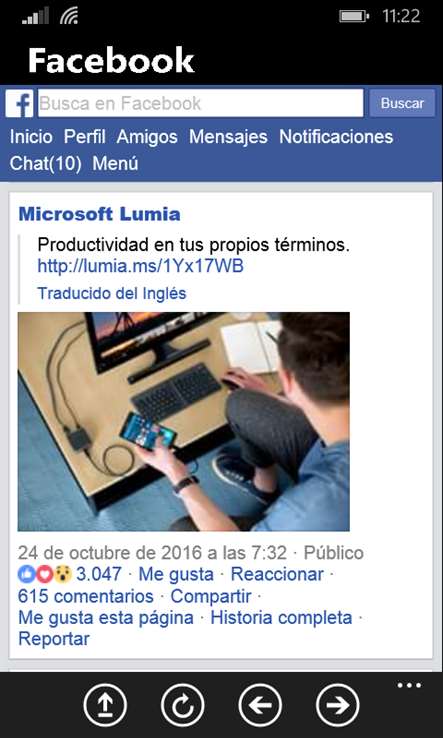Screen dimensions: 443x738
Task: Go back with the left arrow icon
Action: pyautogui.click(x=260, y=705)
